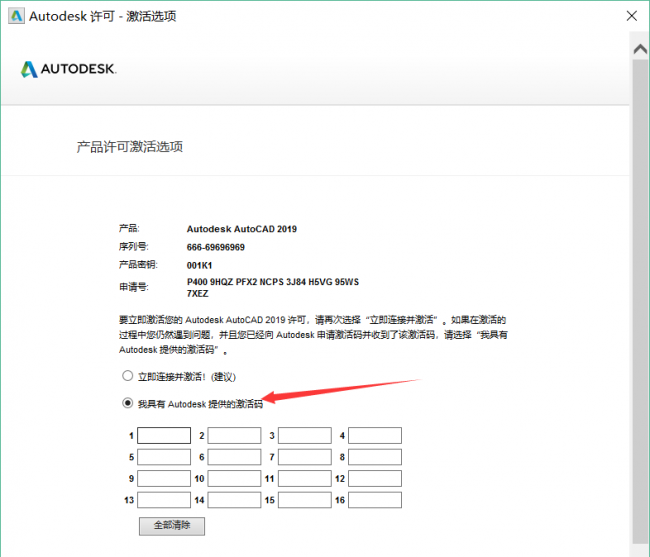650x557 pixels.
Task: Click activation code field 11
Action: point(305,478)
